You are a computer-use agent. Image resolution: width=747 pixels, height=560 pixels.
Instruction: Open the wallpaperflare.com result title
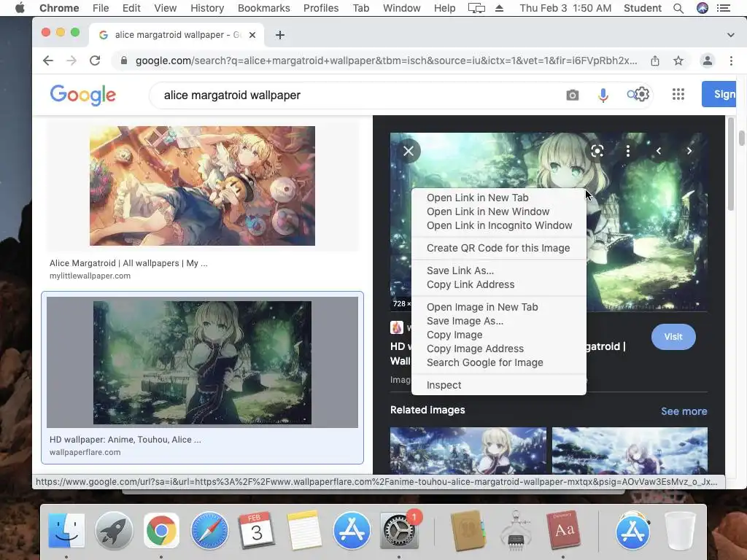point(125,440)
